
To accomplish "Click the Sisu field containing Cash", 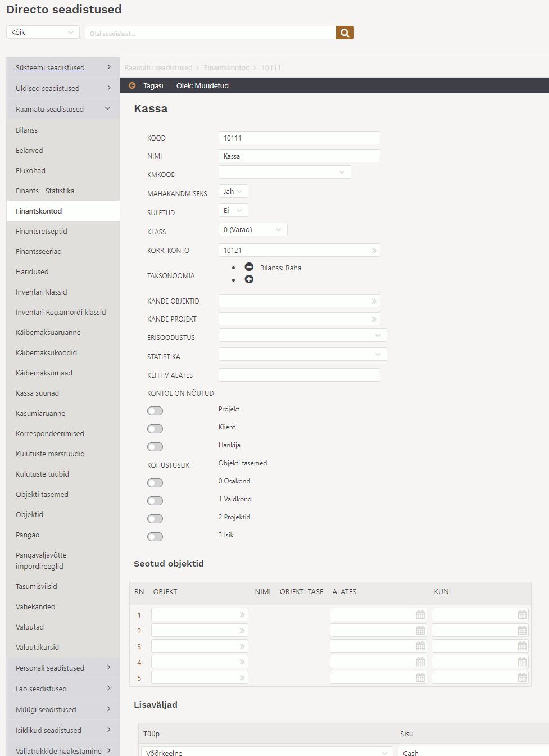I will pyautogui.click(x=473, y=752).
